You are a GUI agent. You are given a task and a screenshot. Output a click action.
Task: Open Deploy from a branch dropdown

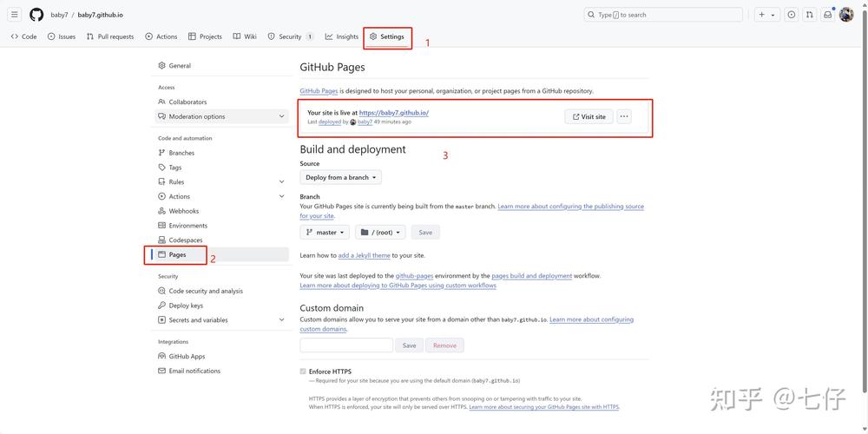point(341,178)
